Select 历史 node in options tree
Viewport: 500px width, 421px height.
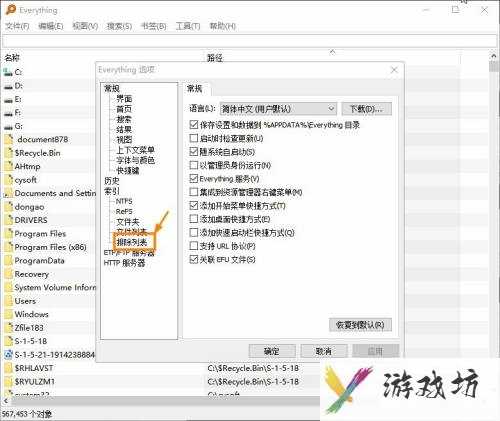112,181
